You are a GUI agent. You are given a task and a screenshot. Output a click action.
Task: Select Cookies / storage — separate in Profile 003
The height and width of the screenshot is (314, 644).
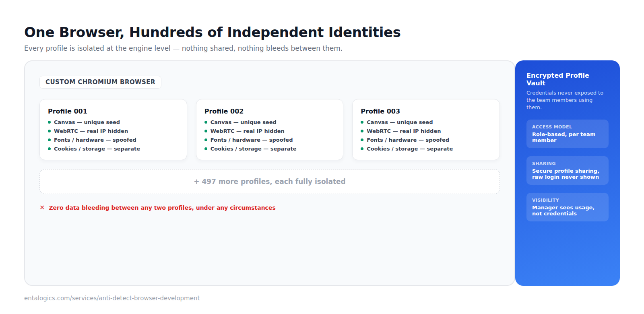pyautogui.click(x=410, y=149)
